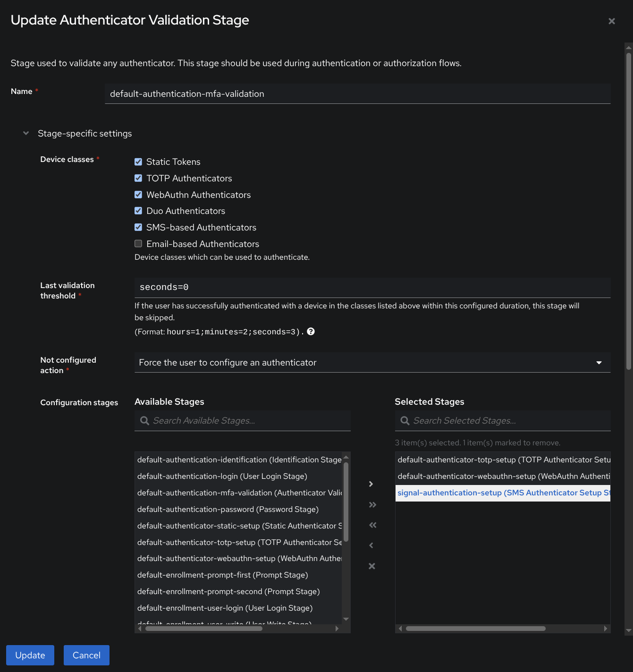Screen dimensions: 633x672
Task: Open the duration format help icon
Action: click(311, 332)
